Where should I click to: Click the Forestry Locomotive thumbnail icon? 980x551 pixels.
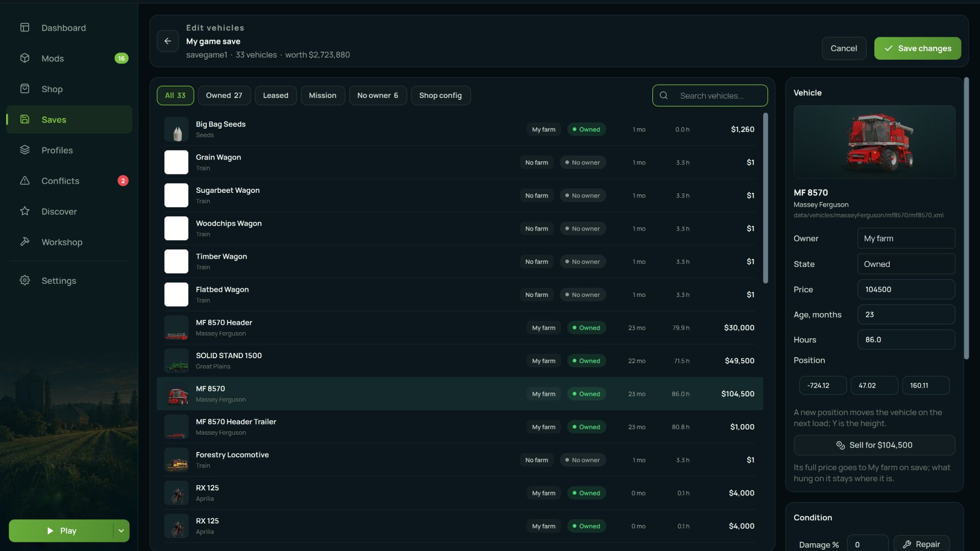tap(176, 460)
